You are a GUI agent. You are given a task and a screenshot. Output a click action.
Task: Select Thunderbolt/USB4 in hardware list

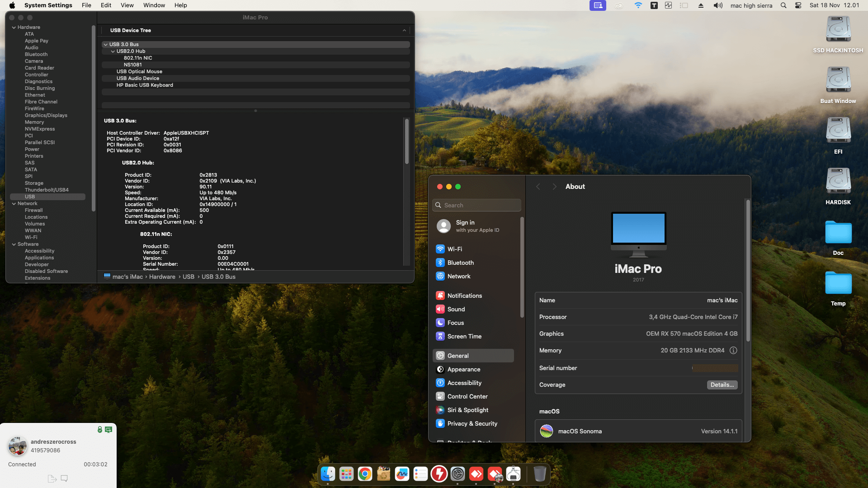47,190
